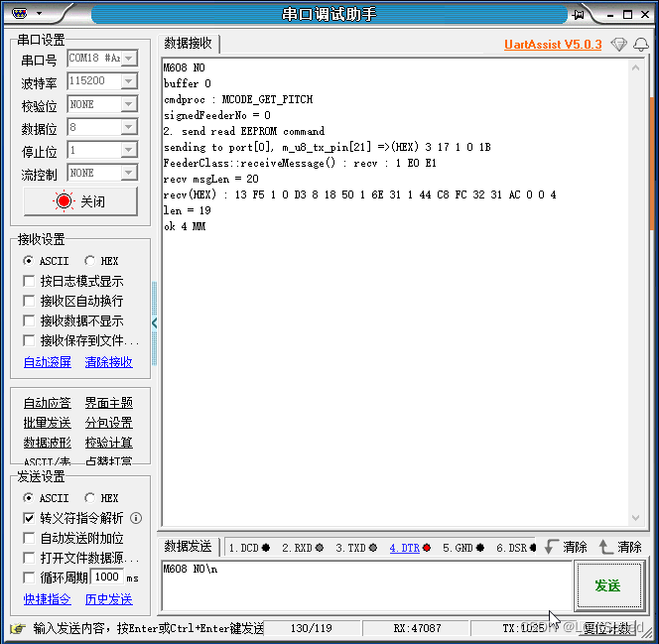Open 历史发送 link
The width and height of the screenshot is (659, 644).
pyautogui.click(x=109, y=599)
